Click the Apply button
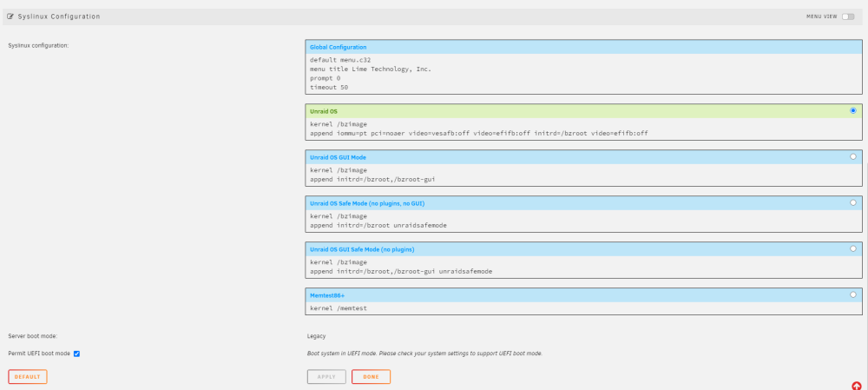The width and height of the screenshot is (868, 390). pos(326,377)
